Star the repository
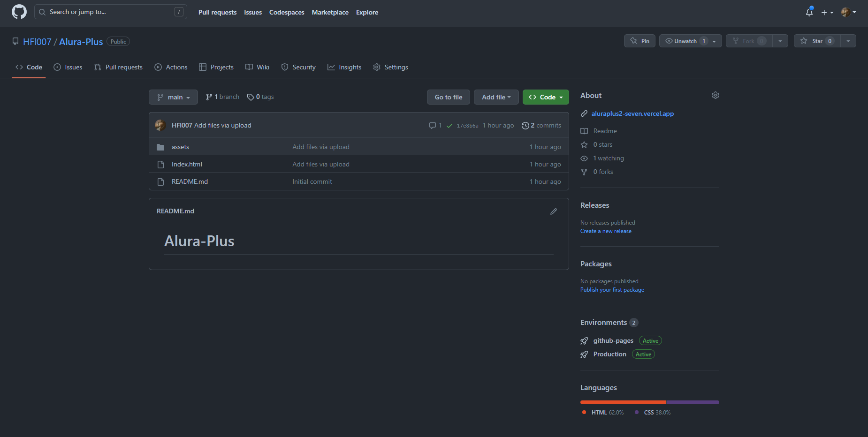Viewport: 868px width, 437px height. [817, 41]
